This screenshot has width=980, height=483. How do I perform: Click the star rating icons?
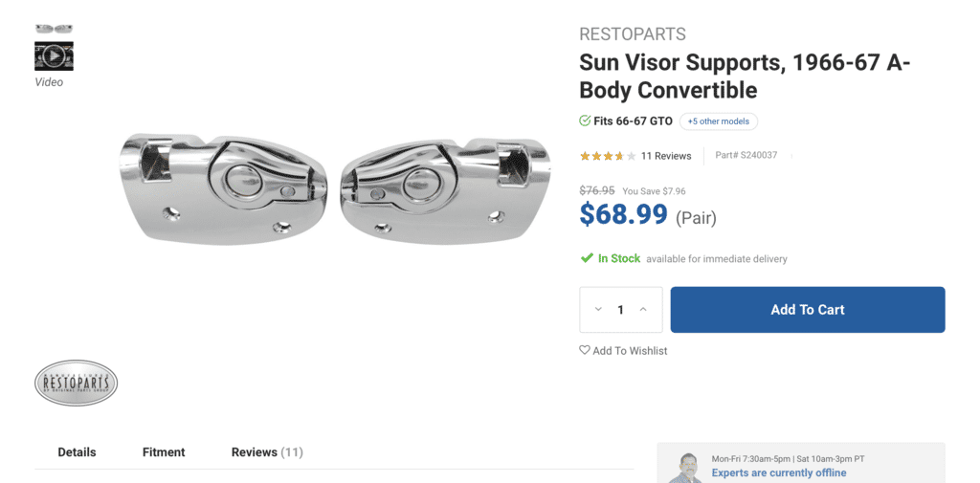(608, 156)
